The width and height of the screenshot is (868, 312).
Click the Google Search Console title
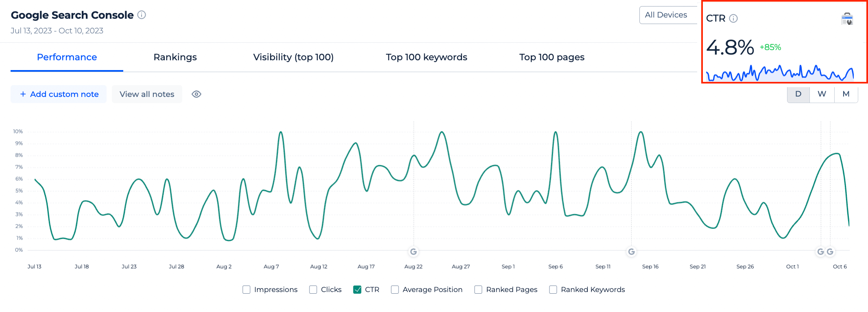72,15
